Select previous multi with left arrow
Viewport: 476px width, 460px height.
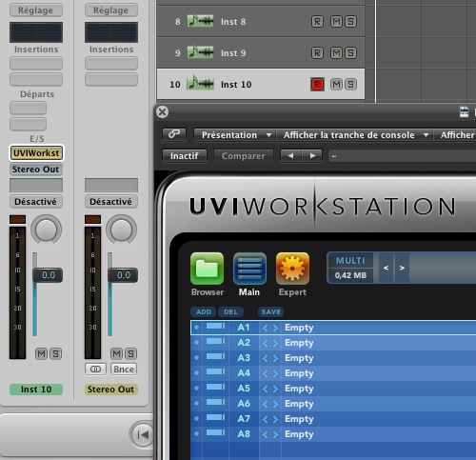[386, 268]
